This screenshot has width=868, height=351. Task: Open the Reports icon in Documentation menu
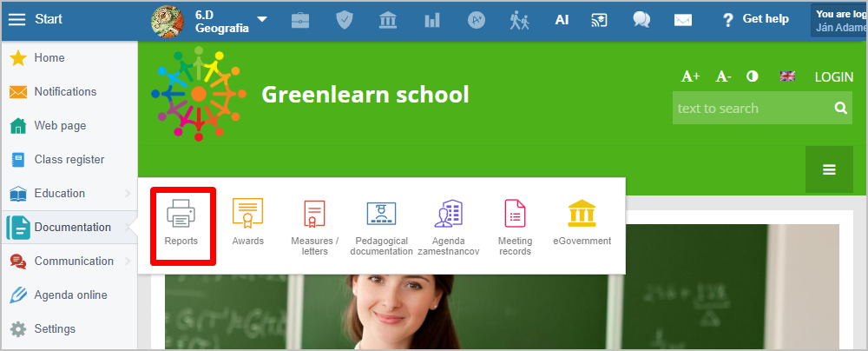tap(181, 222)
